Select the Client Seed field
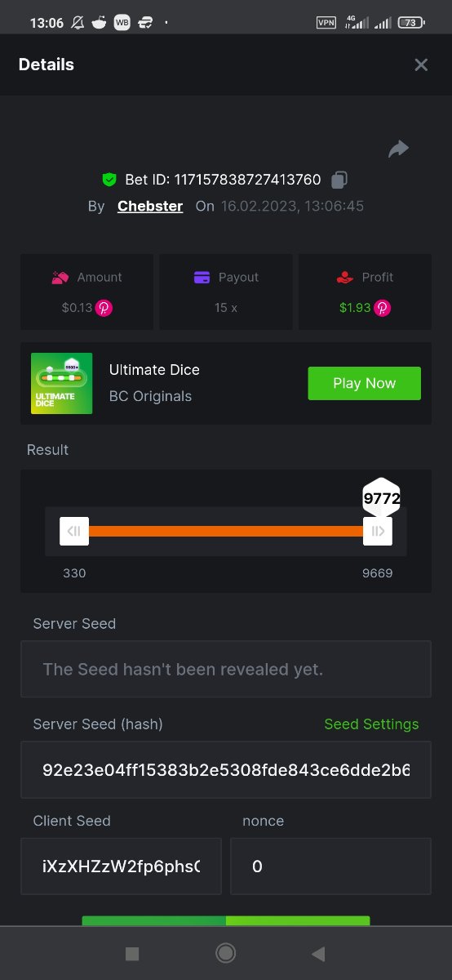Screen dimensions: 452x980 [121, 866]
